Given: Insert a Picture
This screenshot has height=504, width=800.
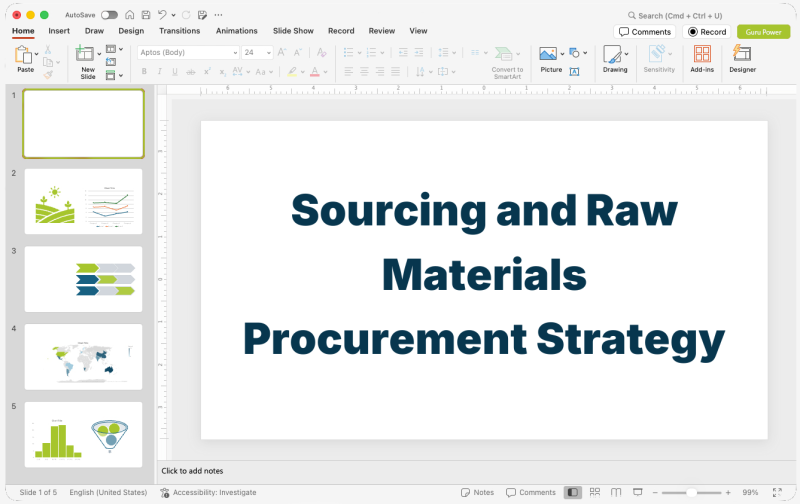Looking at the screenshot, I should pos(548,54).
